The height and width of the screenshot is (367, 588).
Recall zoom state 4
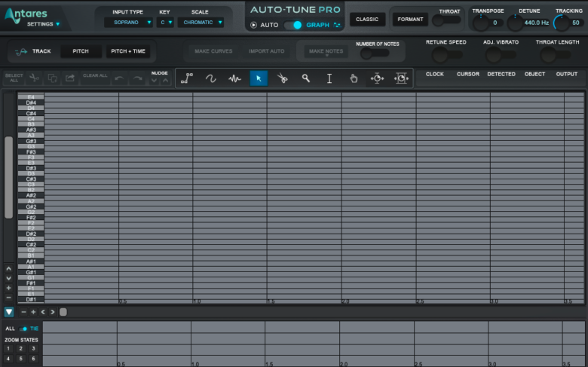point(8,359)
